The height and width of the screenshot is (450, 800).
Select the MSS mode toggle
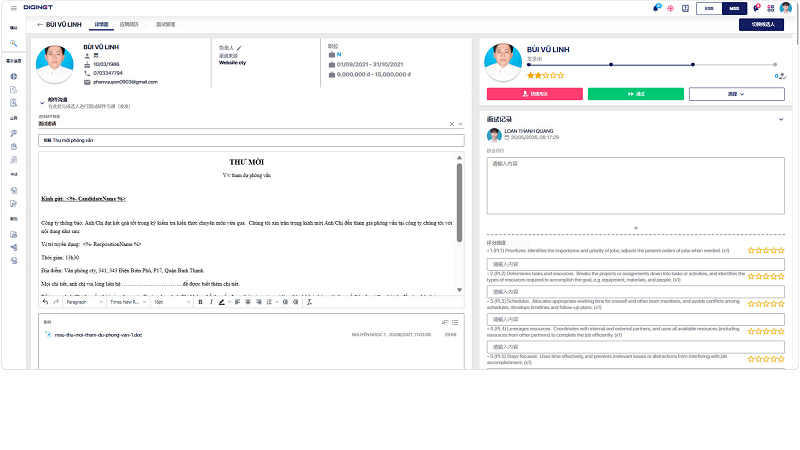tap(734, 8)
